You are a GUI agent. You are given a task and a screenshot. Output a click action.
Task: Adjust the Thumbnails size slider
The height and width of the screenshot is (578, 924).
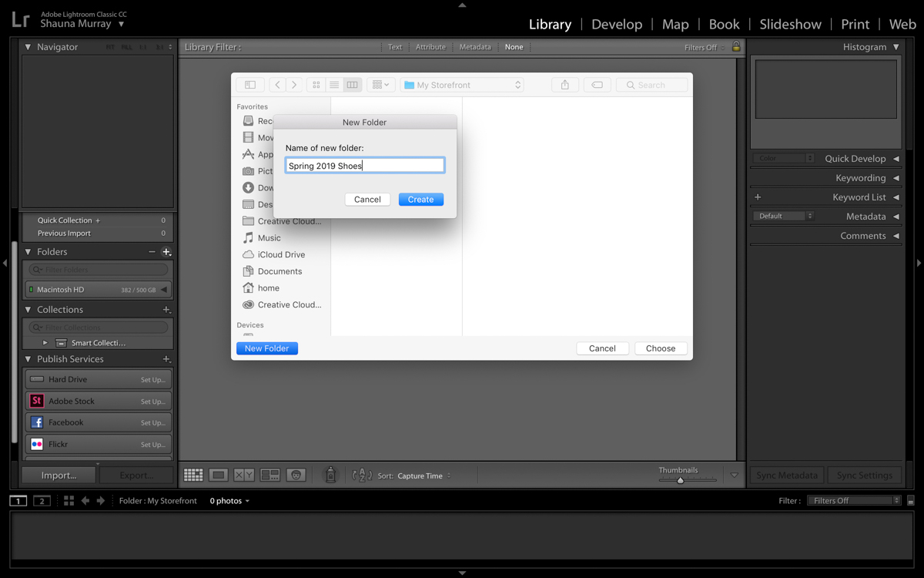(680, 480)
